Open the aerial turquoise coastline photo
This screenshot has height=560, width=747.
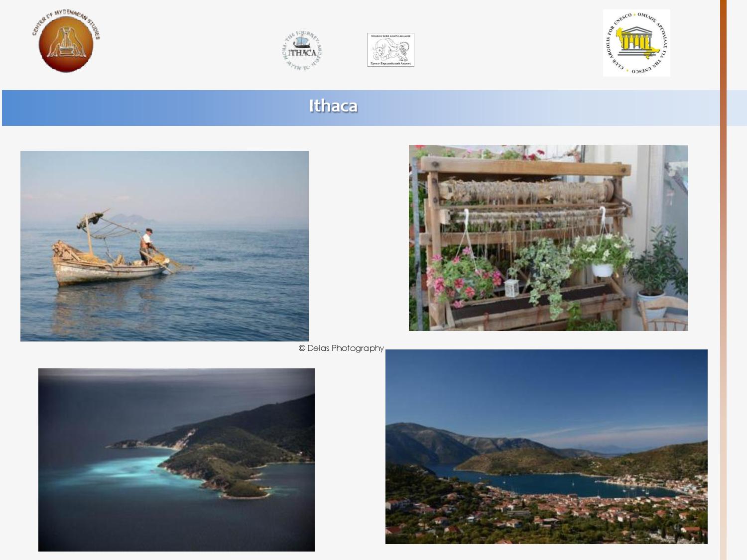(176, 459)
